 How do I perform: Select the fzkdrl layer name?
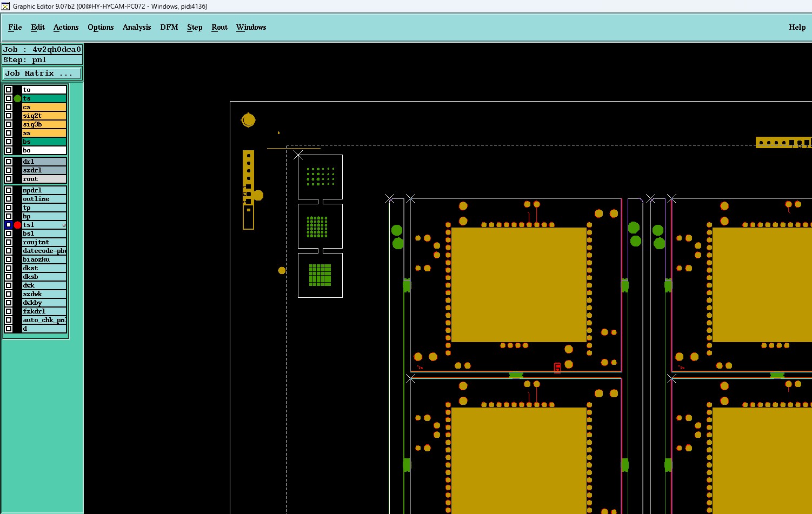click(44, 311)
